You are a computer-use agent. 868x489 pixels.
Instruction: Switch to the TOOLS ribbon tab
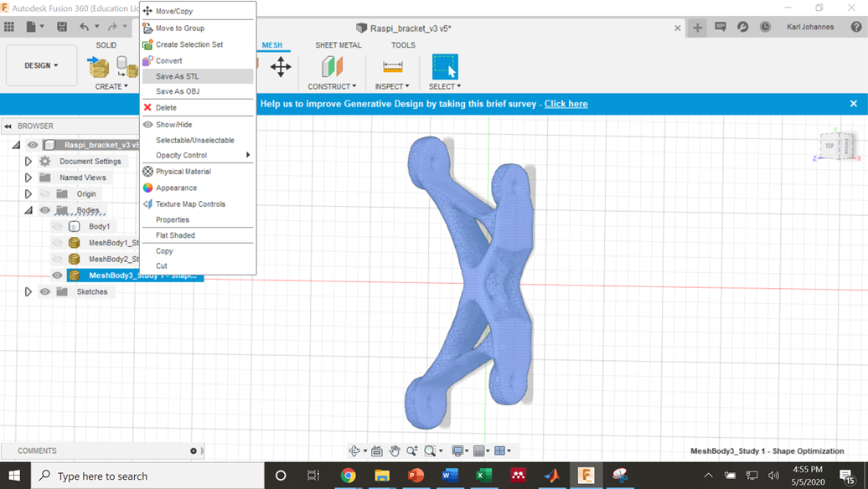403,45
